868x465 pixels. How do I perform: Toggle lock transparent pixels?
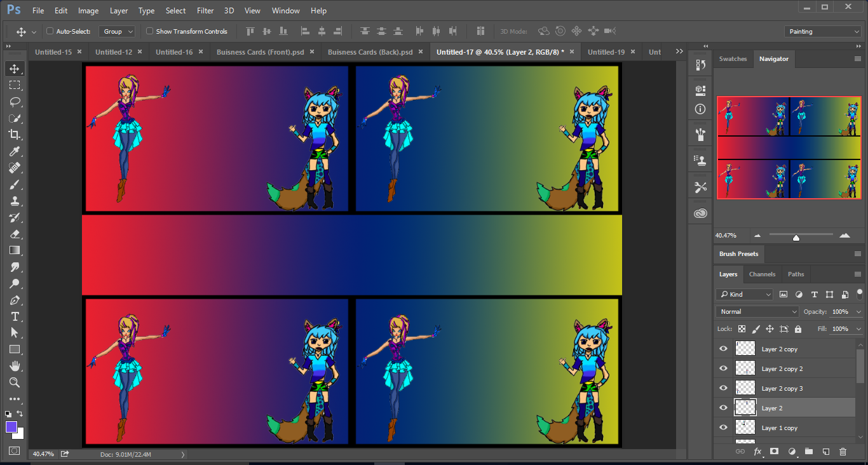pos(742,329)
